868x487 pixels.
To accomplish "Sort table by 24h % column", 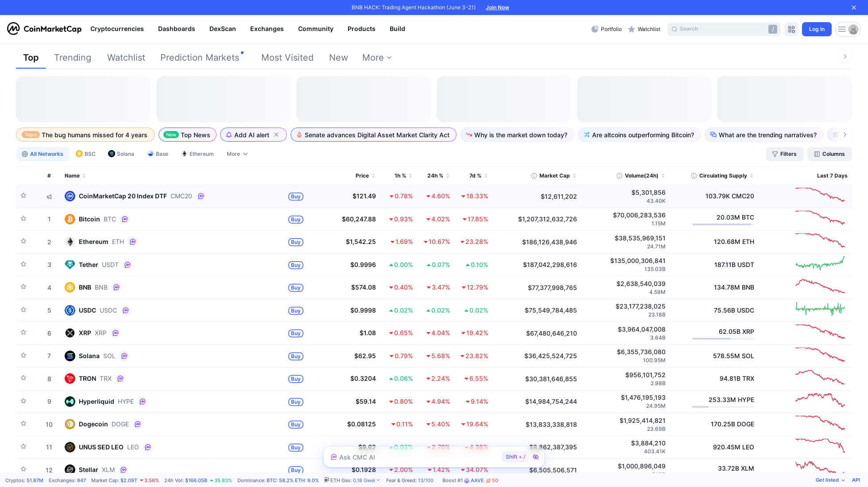I will [x=438, y=176].
